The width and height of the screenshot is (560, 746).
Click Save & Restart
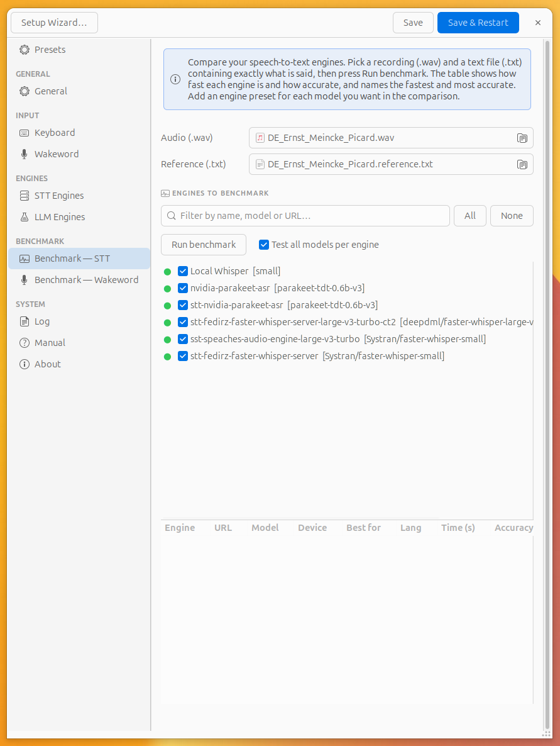click(478, 23)
